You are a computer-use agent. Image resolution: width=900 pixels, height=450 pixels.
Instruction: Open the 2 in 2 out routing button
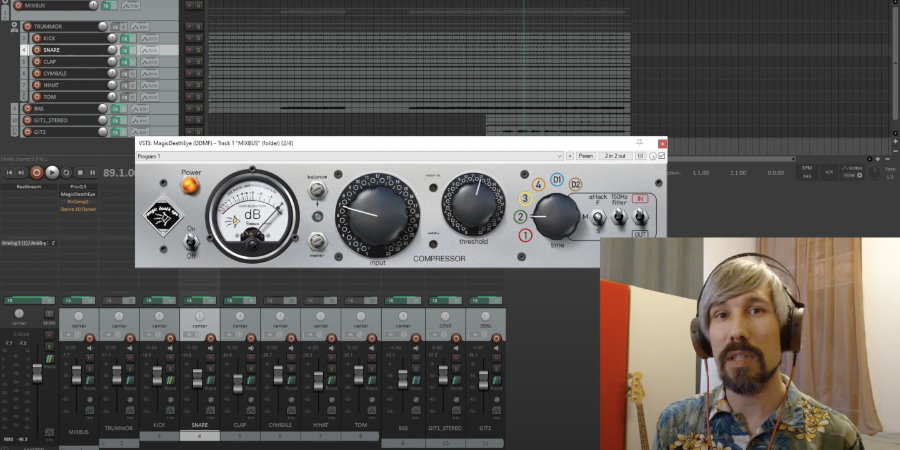pyautogui.click(x=615, y=156)
